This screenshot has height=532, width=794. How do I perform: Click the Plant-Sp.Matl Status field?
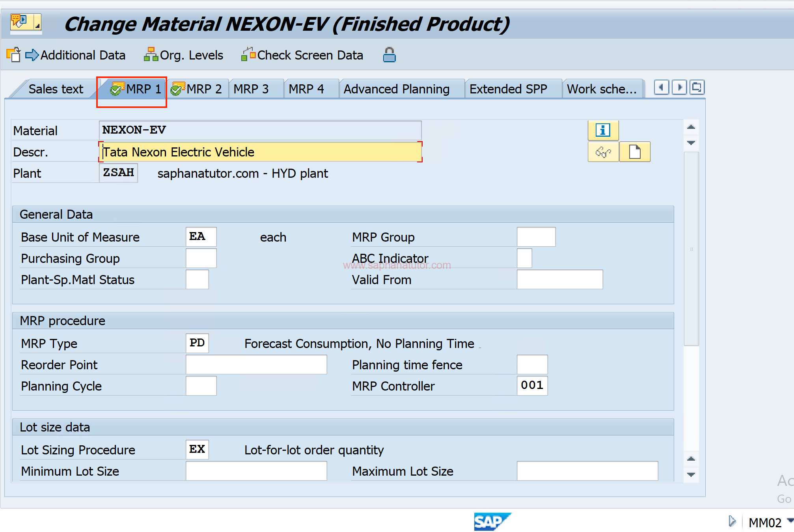[197, 279]
